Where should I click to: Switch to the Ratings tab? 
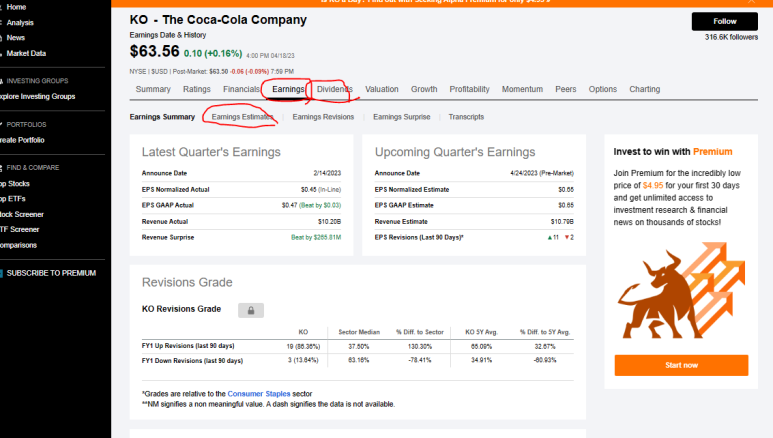[x=197, y=89]
